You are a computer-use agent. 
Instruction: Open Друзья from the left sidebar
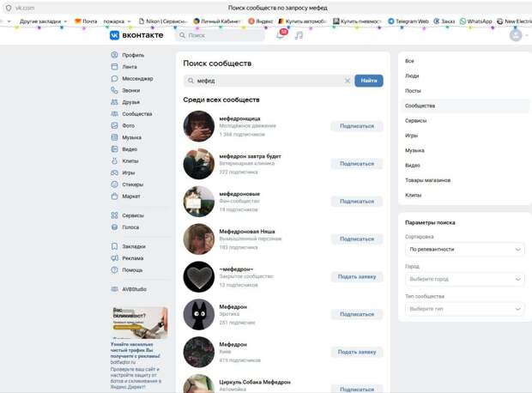130,102
